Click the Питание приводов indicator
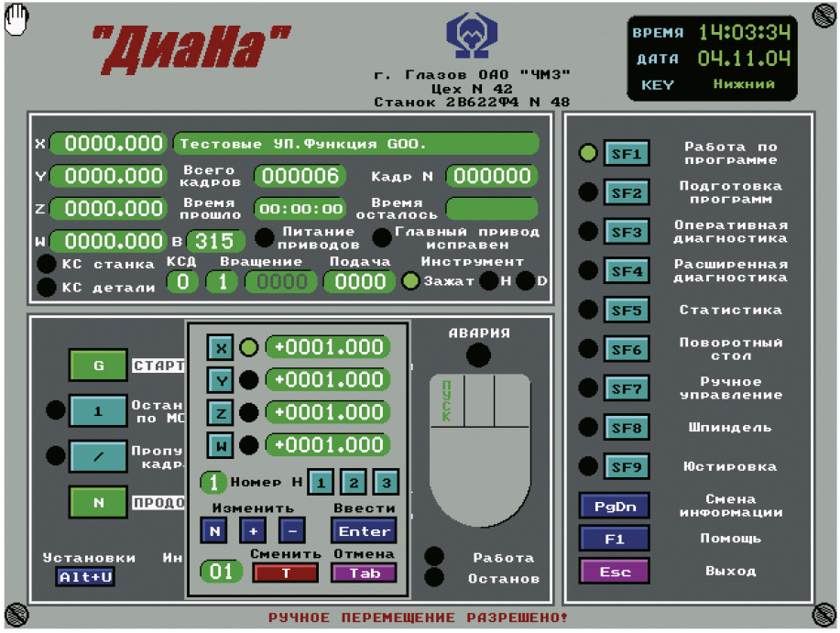The image size is (840, 633). [264, 238]
